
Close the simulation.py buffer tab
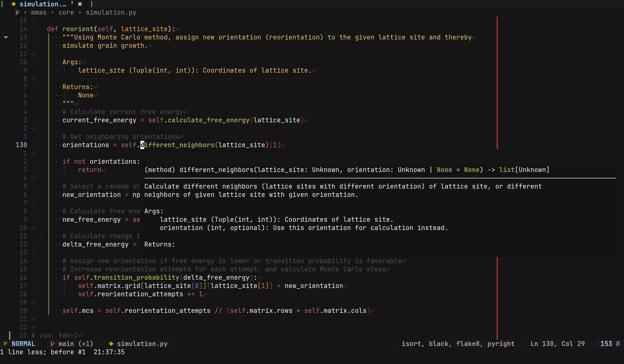point(80,4)
